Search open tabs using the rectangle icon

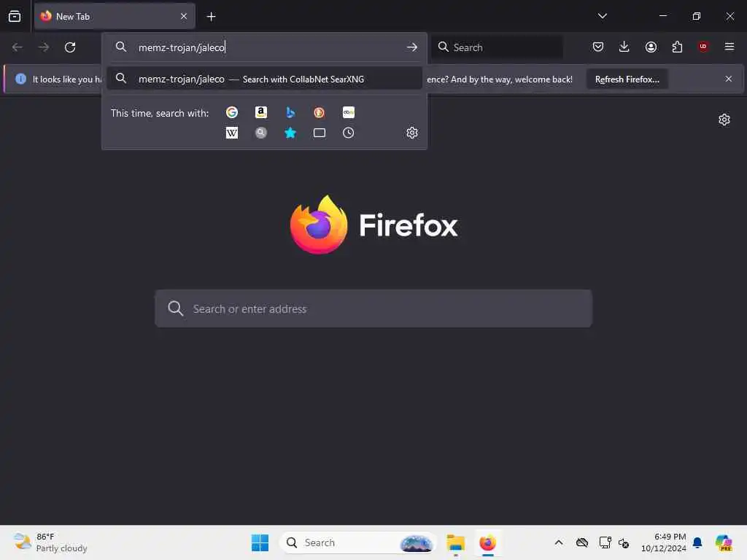coord(320,133)
